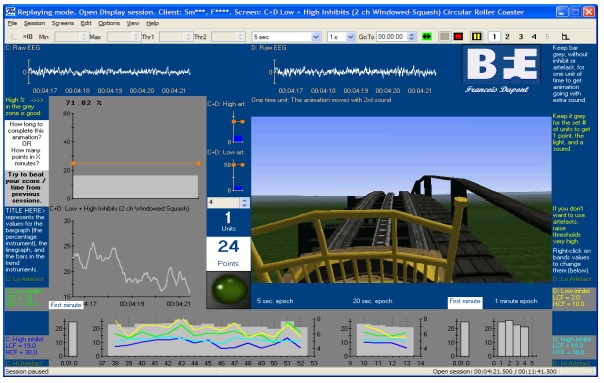Click the roller coaster animation view
Viewport: 604px width, 383px height.
(x=401, y=200)
